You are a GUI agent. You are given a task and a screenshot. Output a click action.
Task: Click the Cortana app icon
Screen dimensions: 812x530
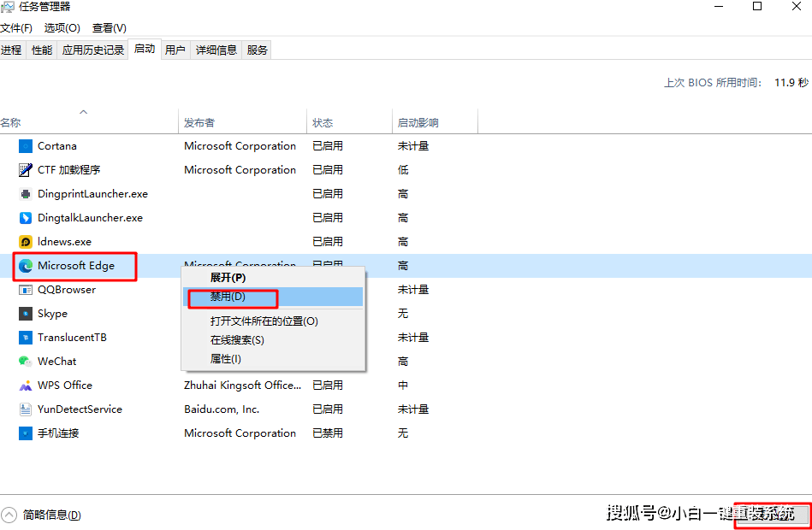tap(26, 146)
